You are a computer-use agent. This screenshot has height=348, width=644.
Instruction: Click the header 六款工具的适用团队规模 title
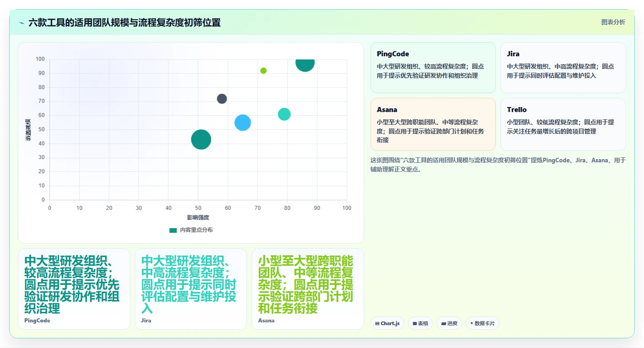pyautogui.click(x=124, y=22)
